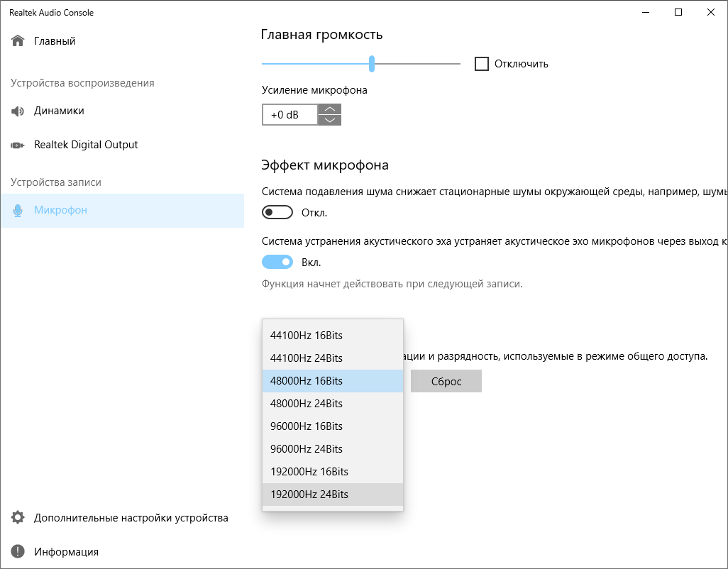Screen dimensions: 728x569
Task: Check the Отключить mute checkbox
Action: coord(482,64)
